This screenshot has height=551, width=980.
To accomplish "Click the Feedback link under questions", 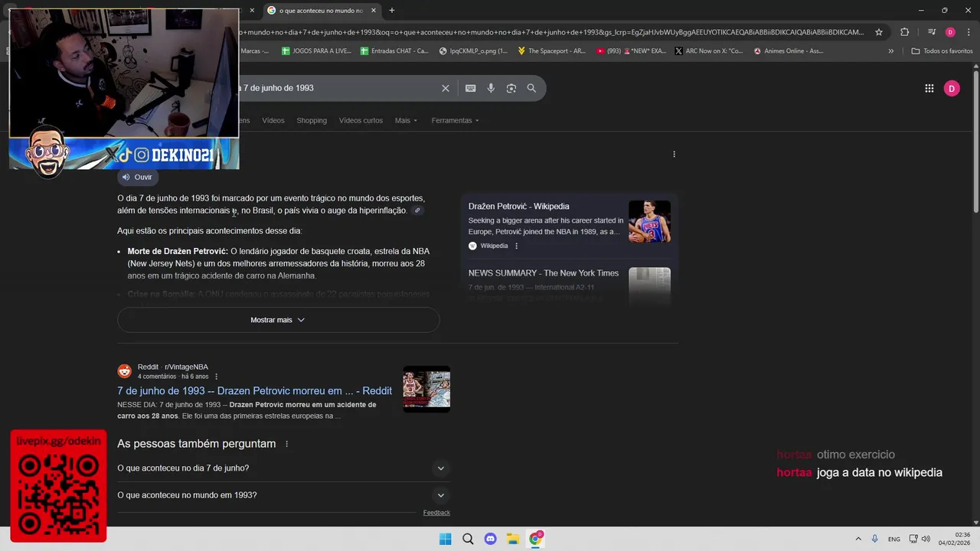I will click(x=436, y=513).
